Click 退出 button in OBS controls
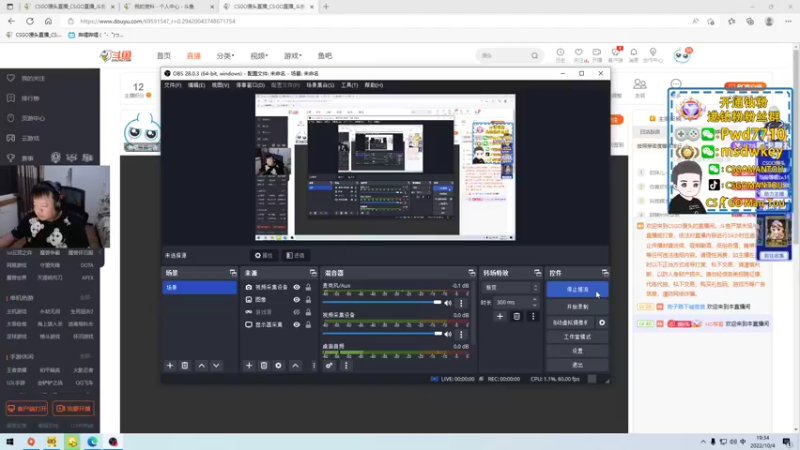Screen dimensions: 800x450 pyautogui.click(x=577, y=365)
